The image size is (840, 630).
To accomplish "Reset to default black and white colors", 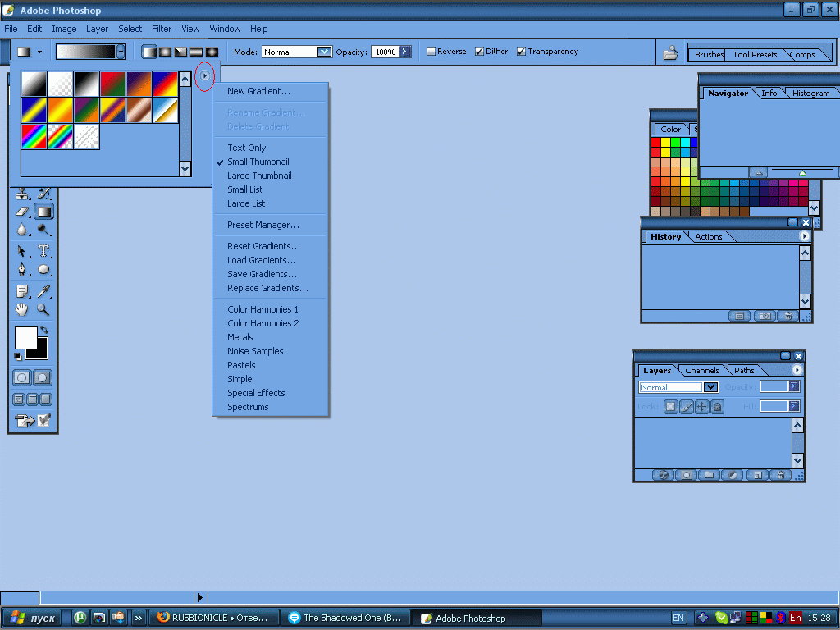I will click(x=18, y=356).
